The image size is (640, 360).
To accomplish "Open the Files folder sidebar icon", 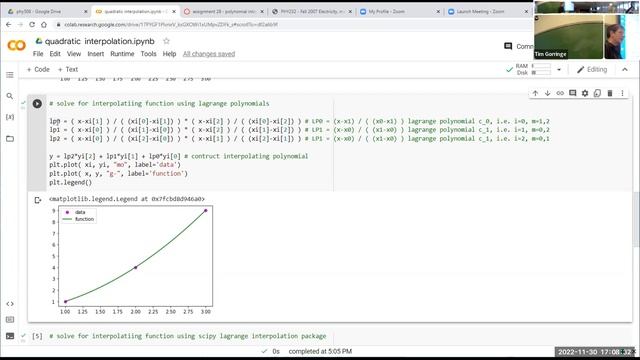I will click(10, 139).
